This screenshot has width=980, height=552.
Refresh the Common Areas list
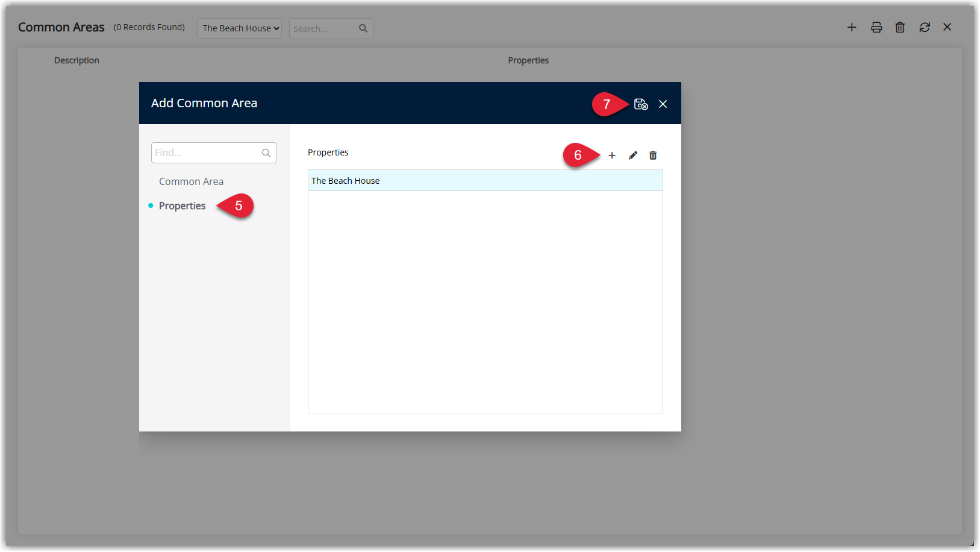(x=925, y=27)
